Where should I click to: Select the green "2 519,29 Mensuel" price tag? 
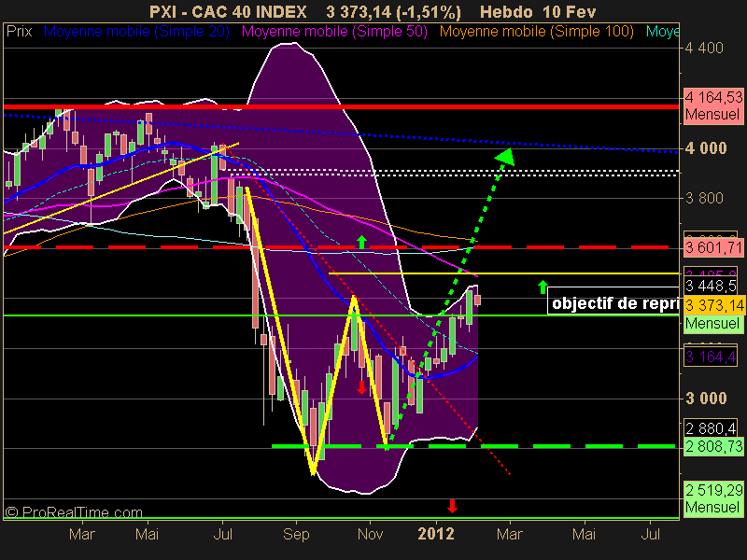713,498
